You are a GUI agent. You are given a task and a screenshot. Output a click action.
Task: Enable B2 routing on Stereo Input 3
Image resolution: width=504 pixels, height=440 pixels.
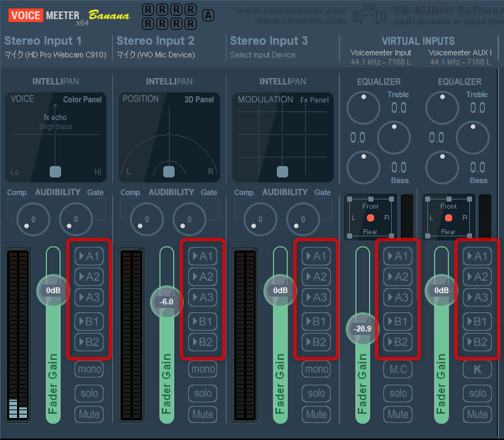point(317,342)
